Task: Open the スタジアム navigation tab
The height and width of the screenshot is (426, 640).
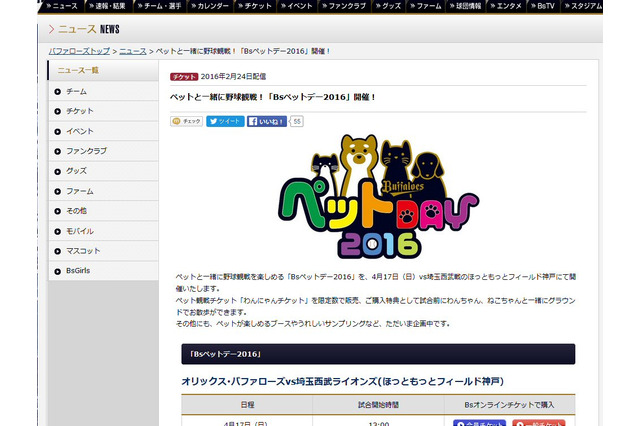Action: coord(582,6)
